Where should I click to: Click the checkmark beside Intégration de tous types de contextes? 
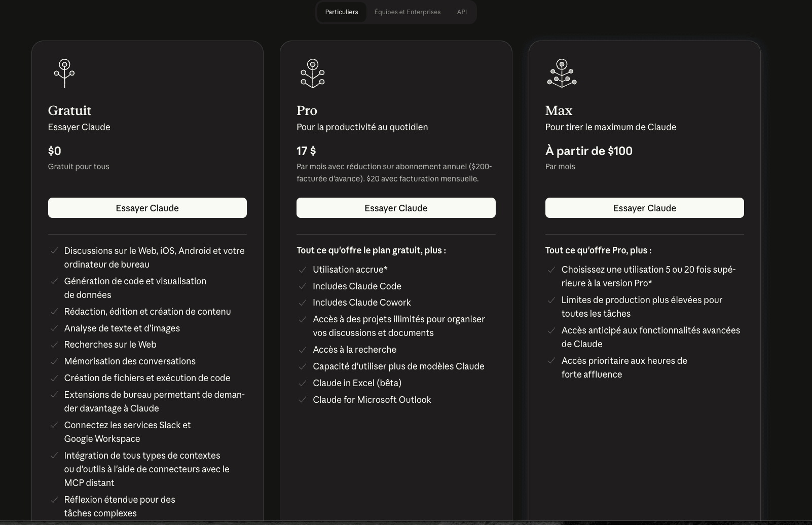click(54, 455)
